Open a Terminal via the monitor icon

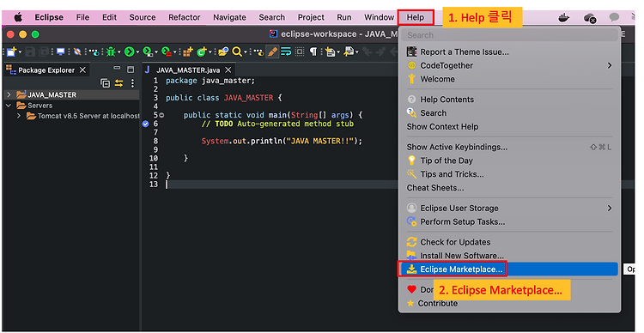point(61,51)
